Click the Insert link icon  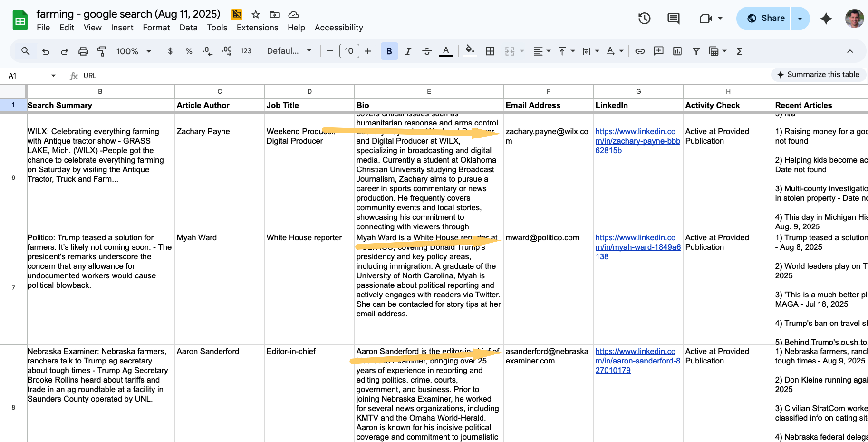coord(640,51)
